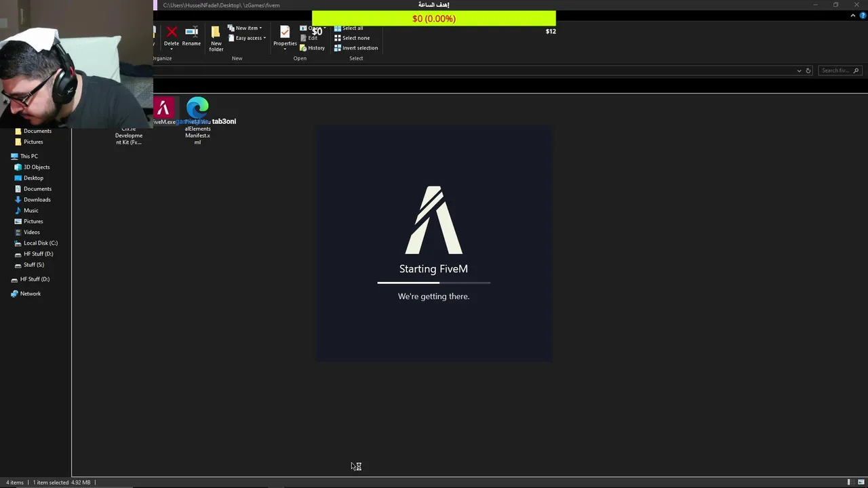Open the Easy access dropdown
Screen dimensions: 868x488
pyautogui.click(x=247, y=38)
